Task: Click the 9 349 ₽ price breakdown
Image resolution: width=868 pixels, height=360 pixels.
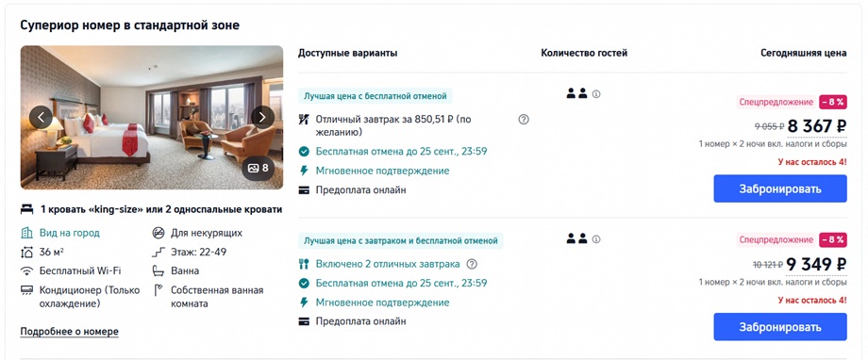Action: tap(817, 265)
